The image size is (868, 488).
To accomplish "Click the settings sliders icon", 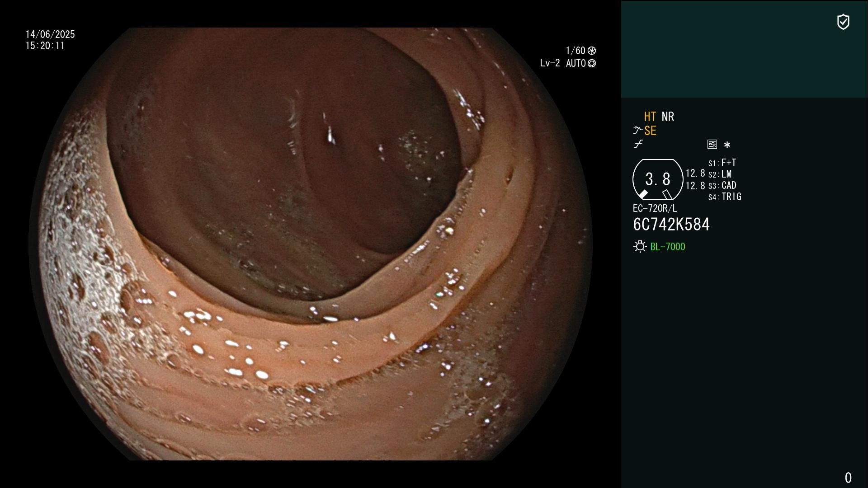I will click(x=712, y=144).
